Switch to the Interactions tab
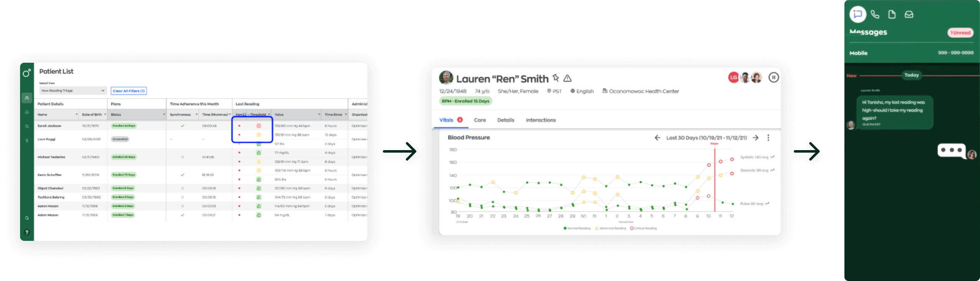The image size is (980, 281). tap(541, 120)
